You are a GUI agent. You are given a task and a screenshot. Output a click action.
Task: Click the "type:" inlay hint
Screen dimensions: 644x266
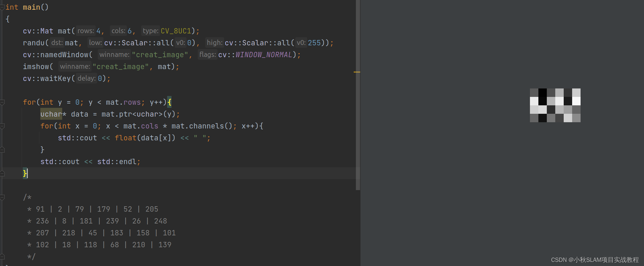[151, 31]
